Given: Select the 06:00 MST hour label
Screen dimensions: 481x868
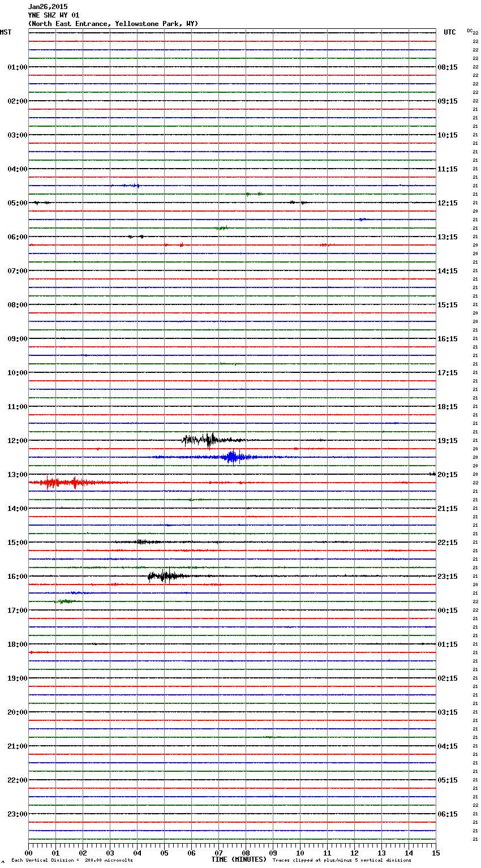Looking at the screenshot, I should tap(18, 237).
